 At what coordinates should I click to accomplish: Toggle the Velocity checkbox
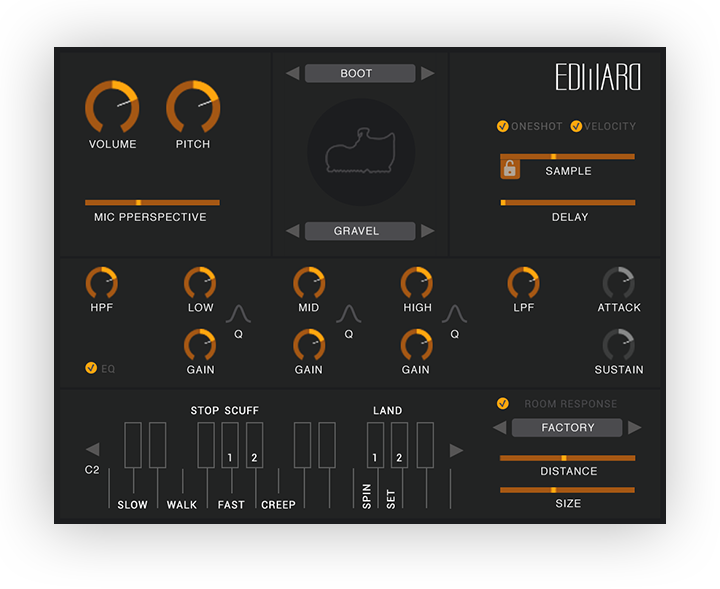click(576, 126)
